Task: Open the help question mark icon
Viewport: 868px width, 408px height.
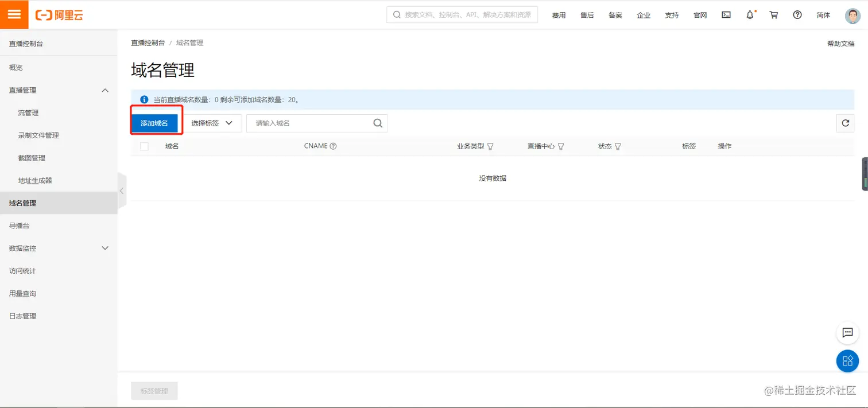Action: (797, 15)
